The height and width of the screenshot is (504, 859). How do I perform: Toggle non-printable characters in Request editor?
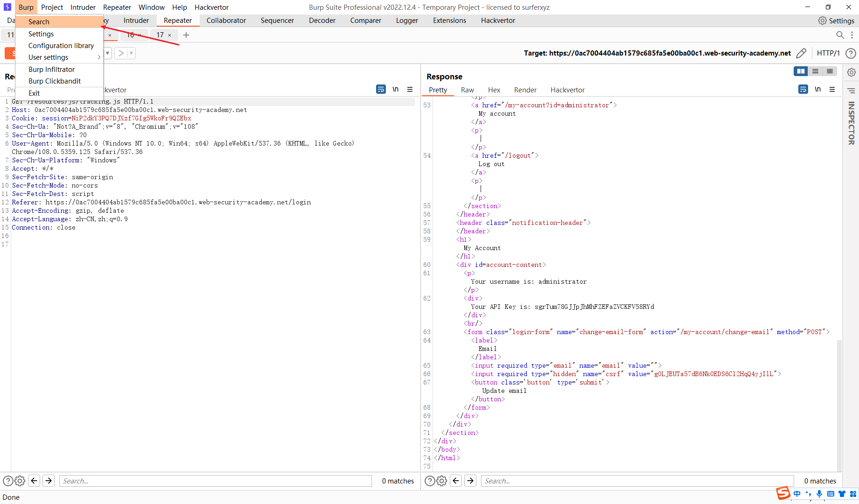tap(396, 89)
